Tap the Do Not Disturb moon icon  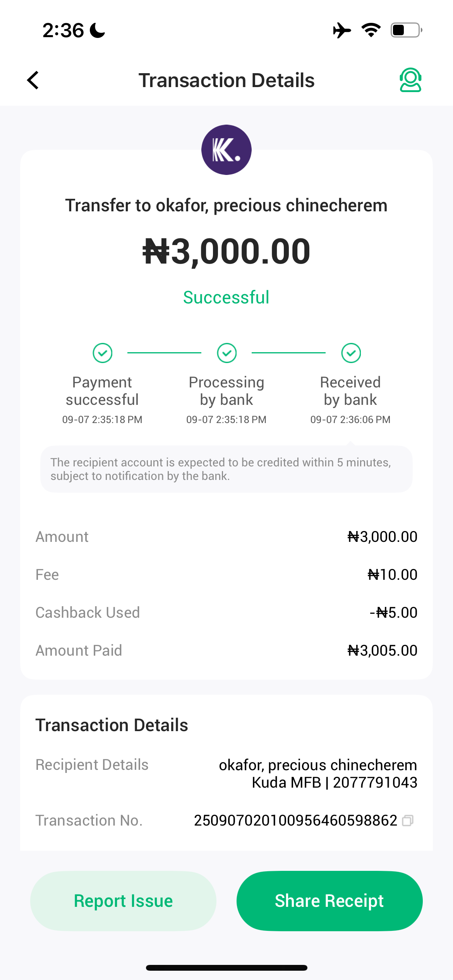pos(97,30)
